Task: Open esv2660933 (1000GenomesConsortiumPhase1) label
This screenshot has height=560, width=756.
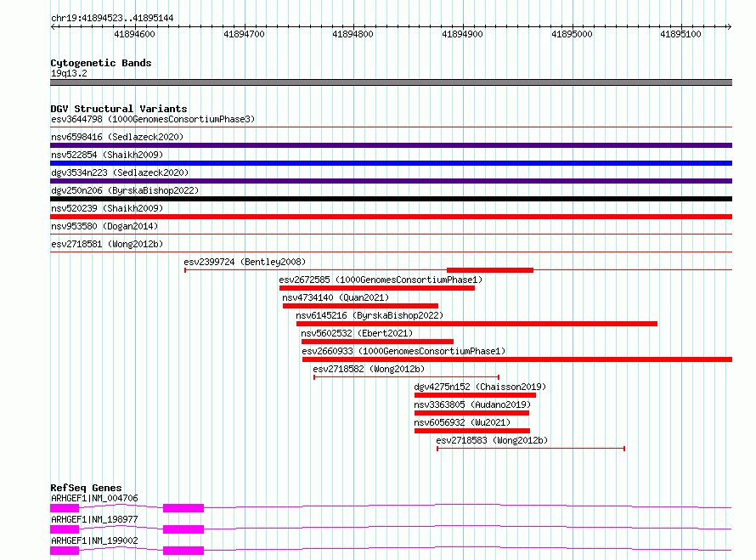Action: coord(403,351)
